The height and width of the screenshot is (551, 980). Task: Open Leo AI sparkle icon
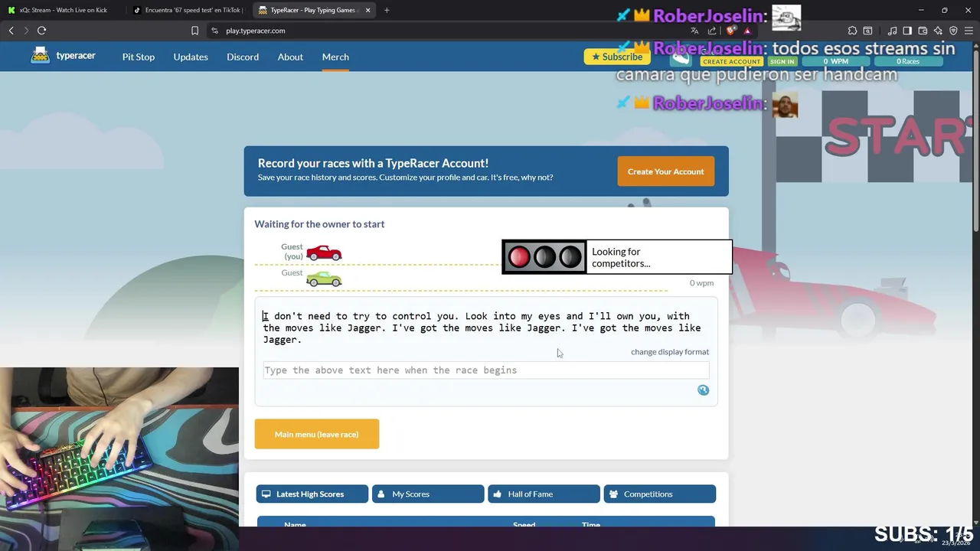click(938, 31)
